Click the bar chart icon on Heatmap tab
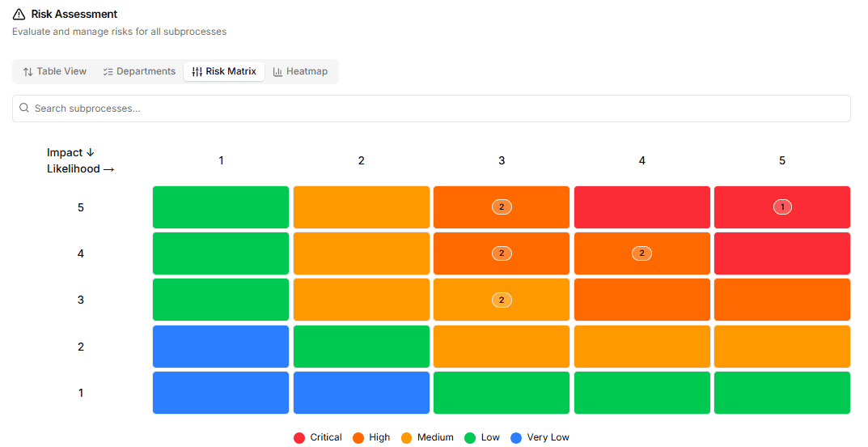The width and height of the screenshot is (868, 447). [x=277, y=72]
